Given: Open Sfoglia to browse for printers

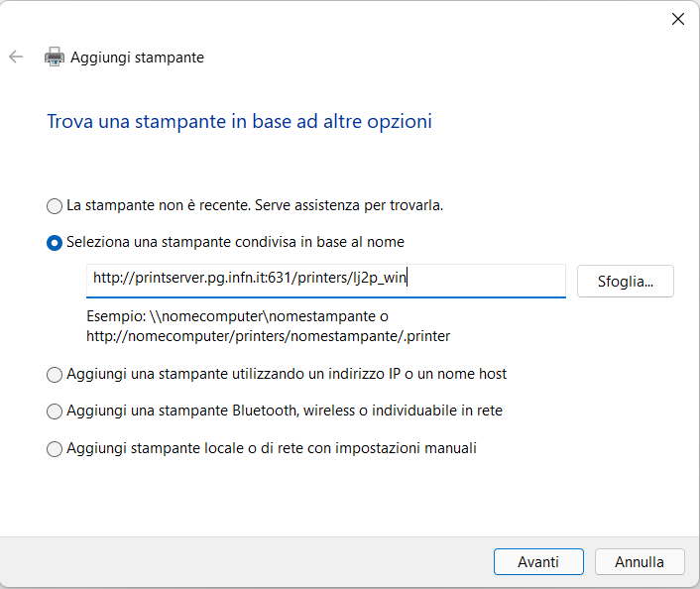Looking at the screenshot, I should (625, 282).
